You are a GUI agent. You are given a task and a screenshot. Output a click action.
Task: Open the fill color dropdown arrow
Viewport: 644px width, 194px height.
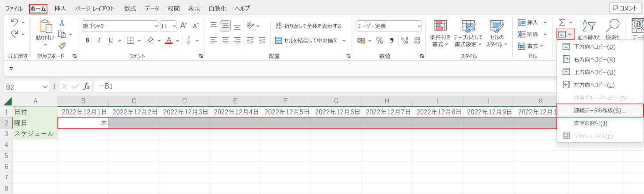159,40
